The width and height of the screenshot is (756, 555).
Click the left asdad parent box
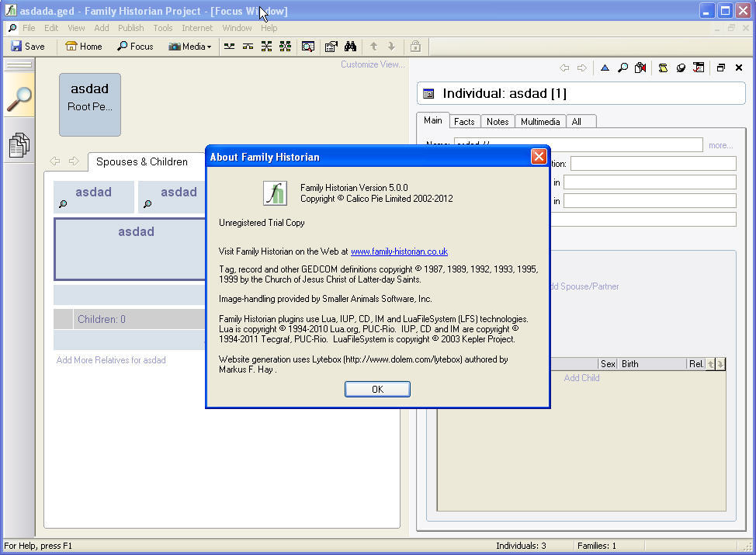pyautogui.click(x=94, y=196)
